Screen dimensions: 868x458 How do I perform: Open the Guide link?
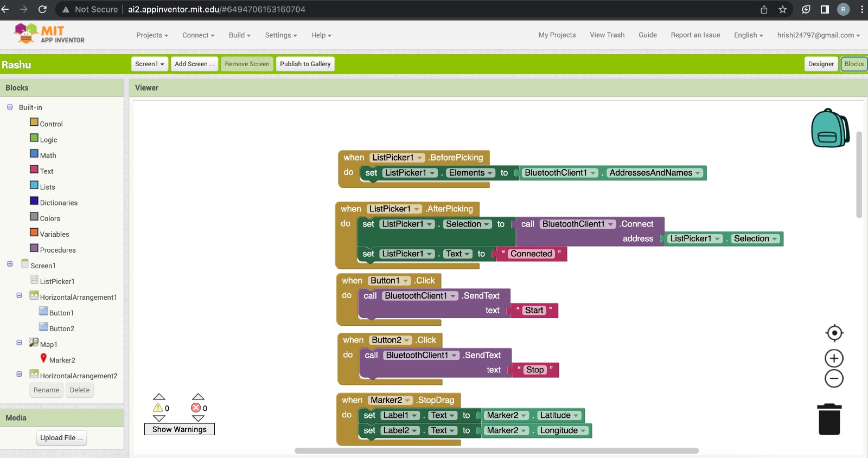point(648,35)
